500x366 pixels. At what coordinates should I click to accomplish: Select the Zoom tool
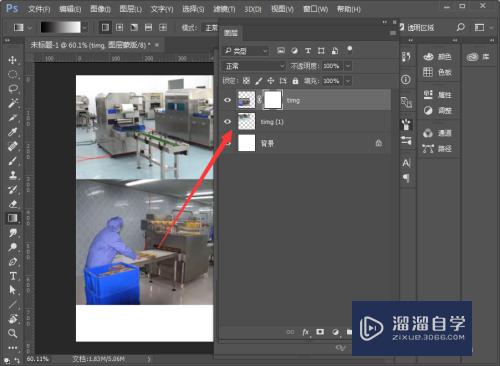tap(13, 333)
